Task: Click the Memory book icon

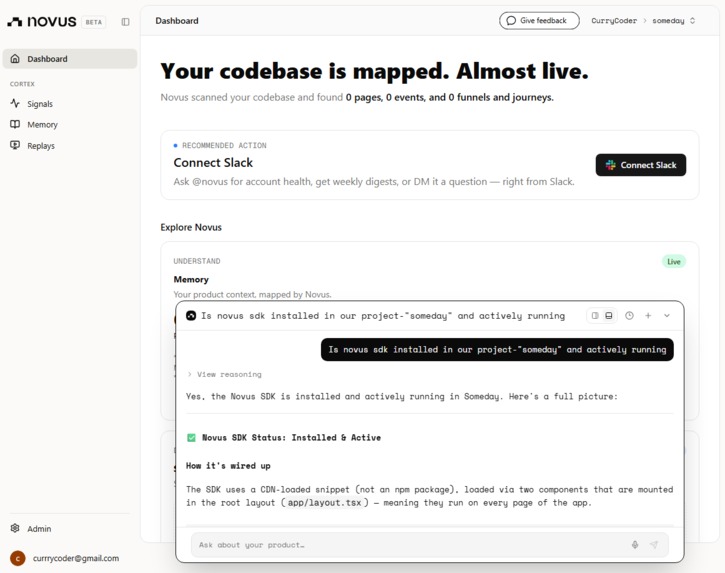Action: click(x=15, y=124)
